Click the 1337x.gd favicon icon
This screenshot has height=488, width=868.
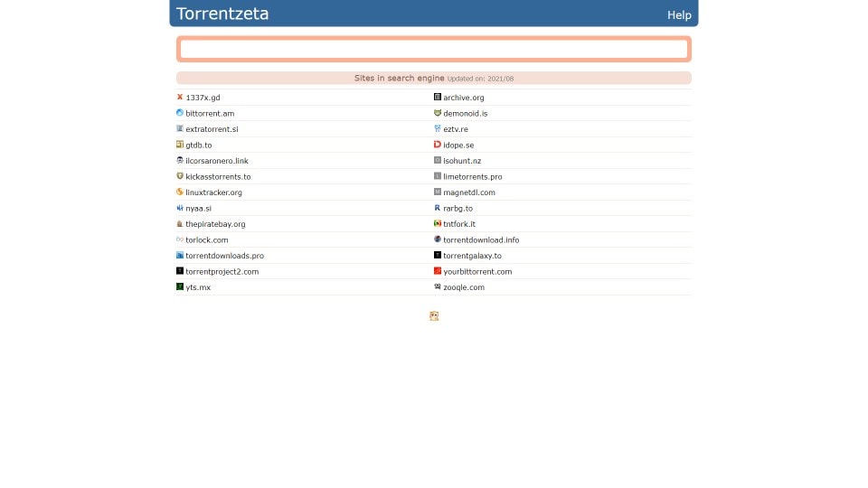[x=179, y=97]
